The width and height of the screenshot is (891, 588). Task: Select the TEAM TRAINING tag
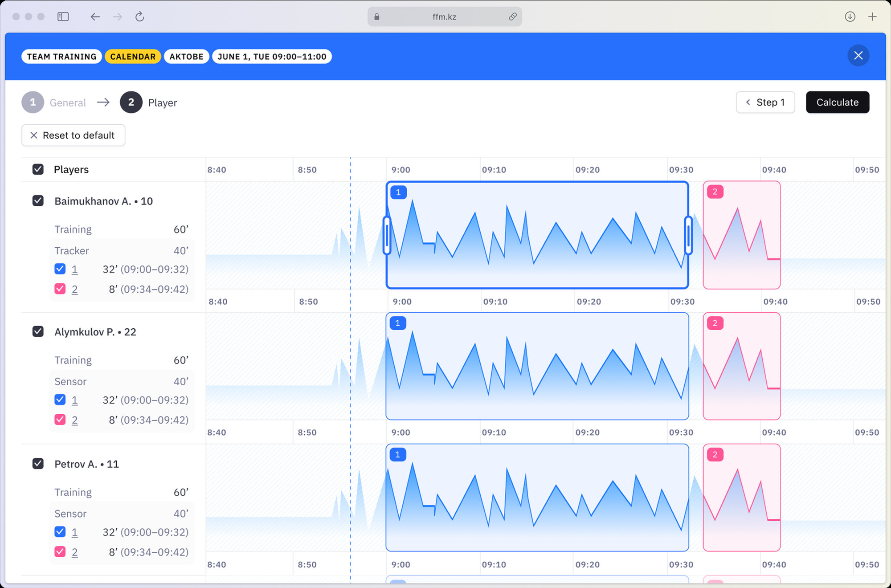(x=61, y=57)
